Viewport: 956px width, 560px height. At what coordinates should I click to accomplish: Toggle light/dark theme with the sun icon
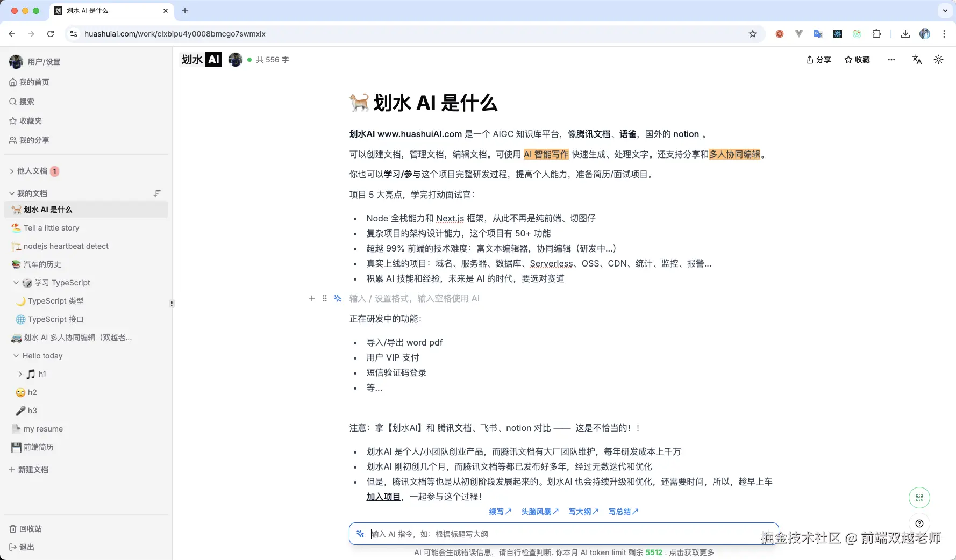938,60
